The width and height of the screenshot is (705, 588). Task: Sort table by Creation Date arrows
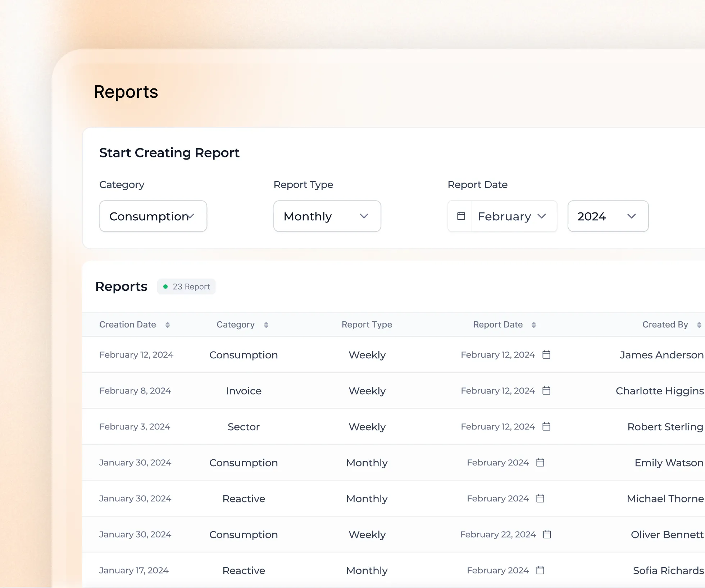coord(168,325)
